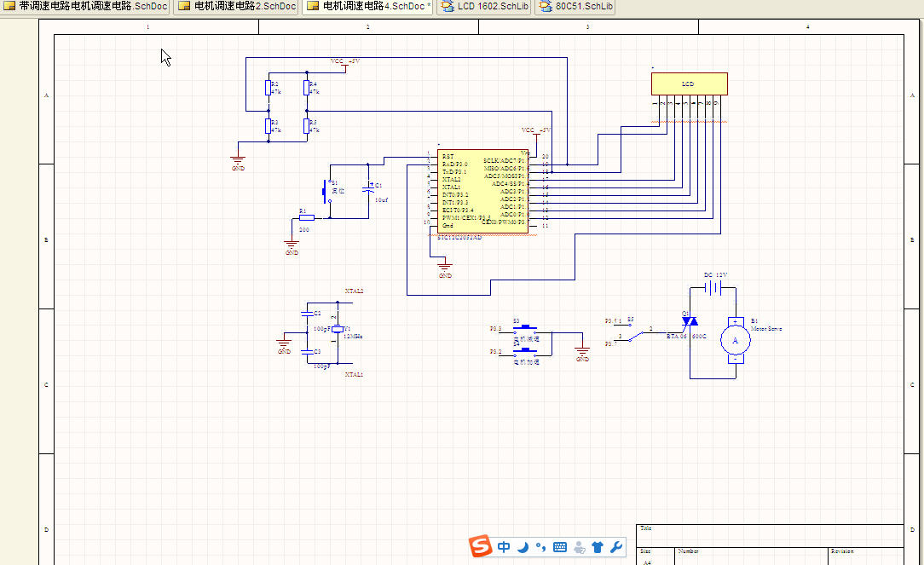The image size is (924, 565).
Task: Select the S4 pushbutton on P3.2
Action: pyautogui.click(x=524, y=352)
